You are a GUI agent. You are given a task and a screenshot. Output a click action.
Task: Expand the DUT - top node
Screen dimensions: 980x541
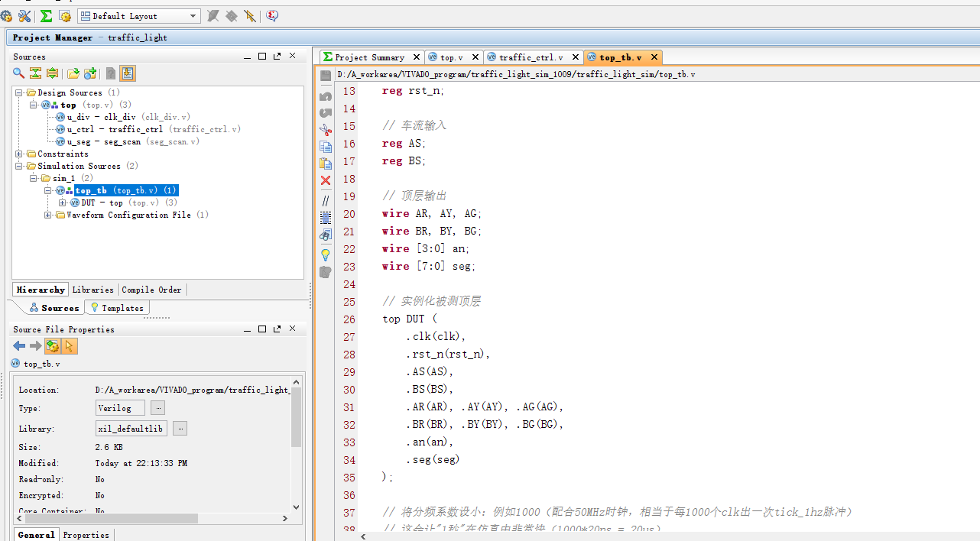tap(63, 202)
